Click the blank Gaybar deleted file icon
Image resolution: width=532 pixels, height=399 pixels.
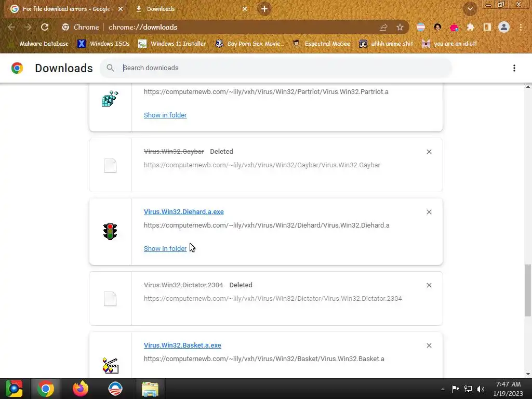[x=110, y=165]
